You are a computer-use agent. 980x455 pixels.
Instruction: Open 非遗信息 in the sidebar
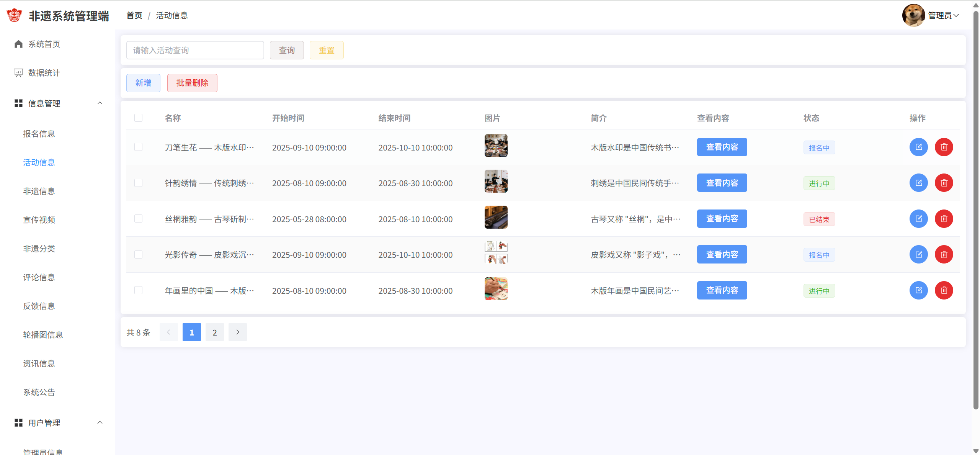tap(39, 191)
